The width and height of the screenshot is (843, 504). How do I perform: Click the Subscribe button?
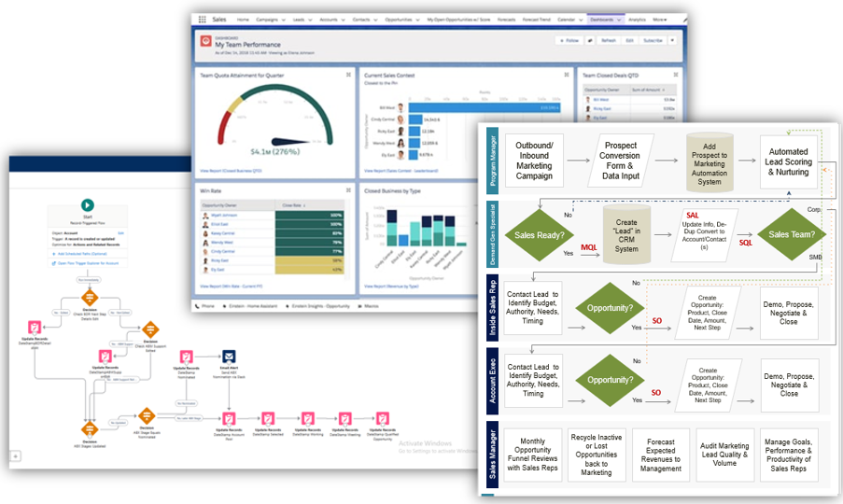653,40
